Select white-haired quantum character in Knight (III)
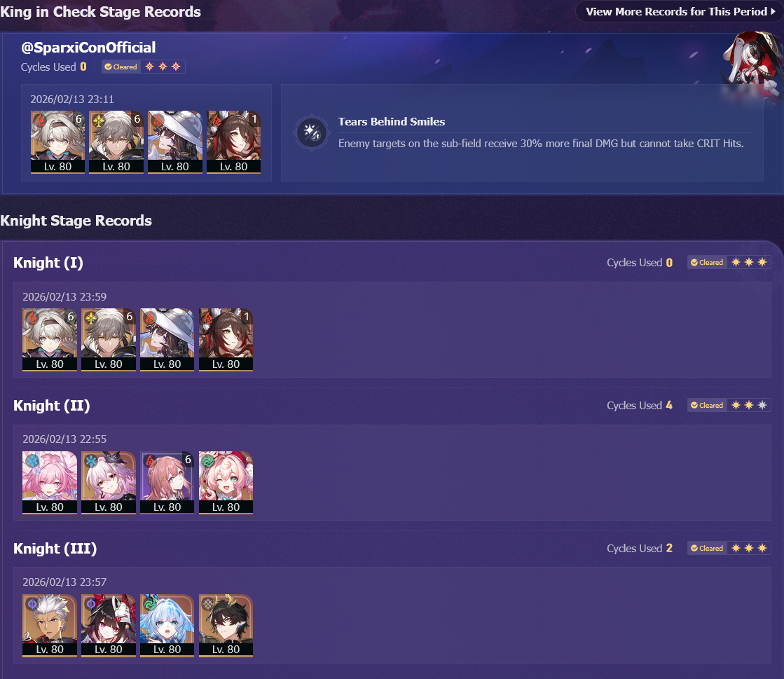The width and height of the screenshot is (784, 679). [50, 625]
